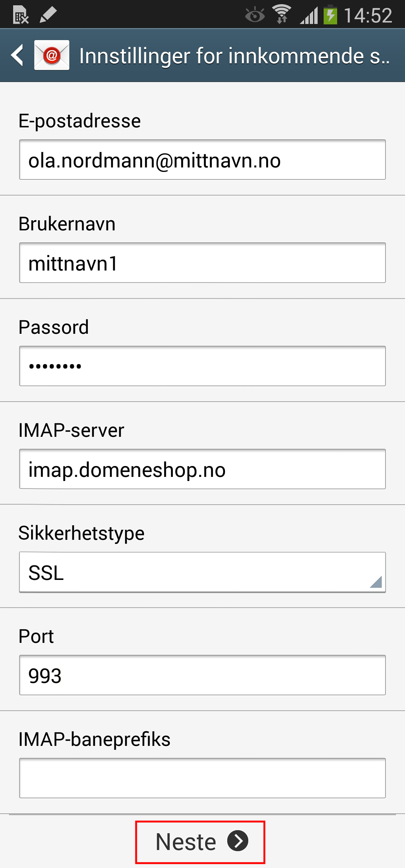This screenshot has height=868, width=405.
Task: Tap the clock showing 14:52
Action: pyautogui.click(x=368, y=15)
